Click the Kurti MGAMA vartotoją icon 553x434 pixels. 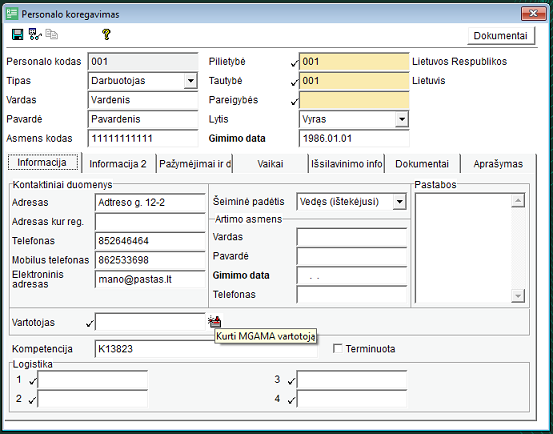[214, 321]
